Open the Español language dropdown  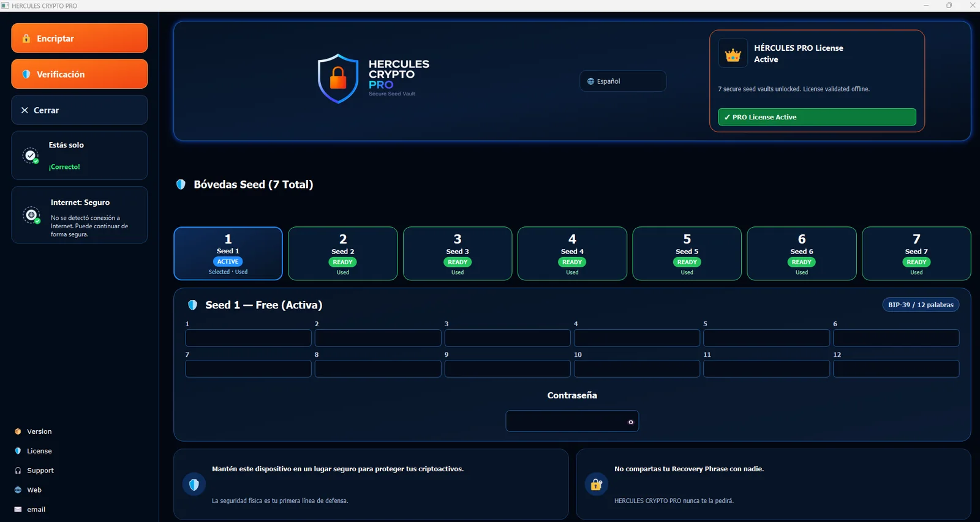coord(623,81)
